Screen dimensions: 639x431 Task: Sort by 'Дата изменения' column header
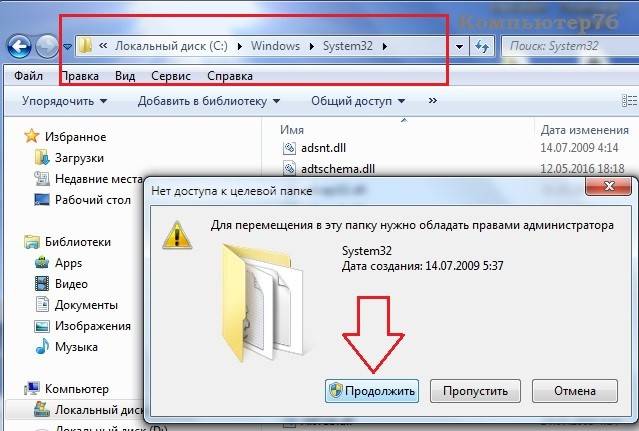tap(584, 130)
